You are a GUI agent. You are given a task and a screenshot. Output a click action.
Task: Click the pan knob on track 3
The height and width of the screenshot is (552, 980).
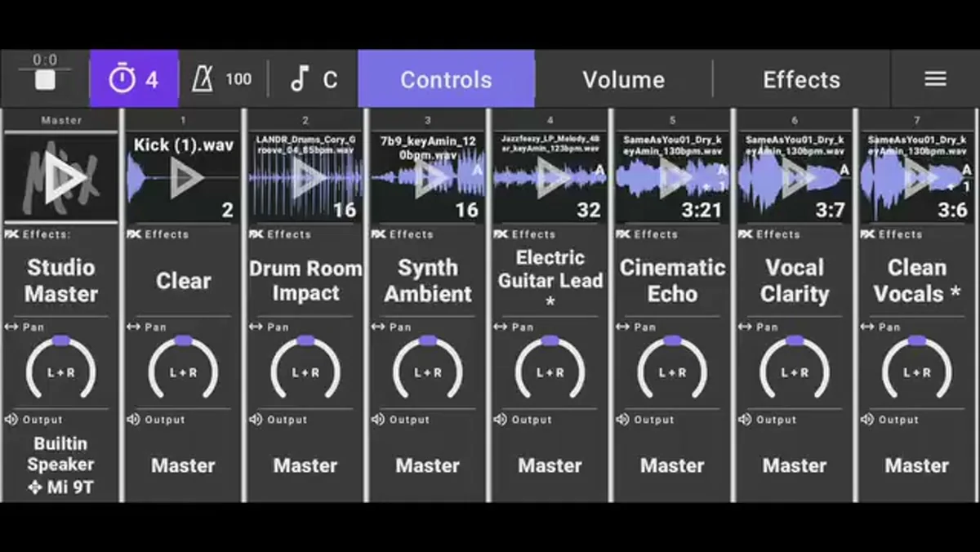(x=428, y=367)
